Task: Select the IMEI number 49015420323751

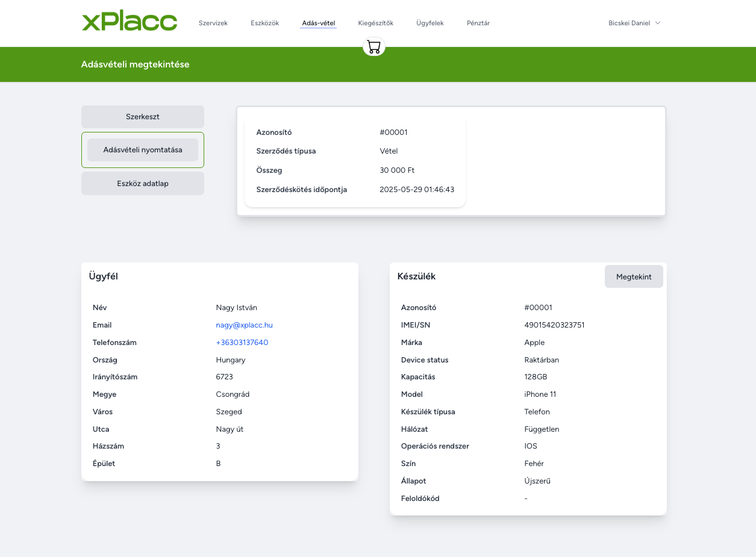Action: 555,325
